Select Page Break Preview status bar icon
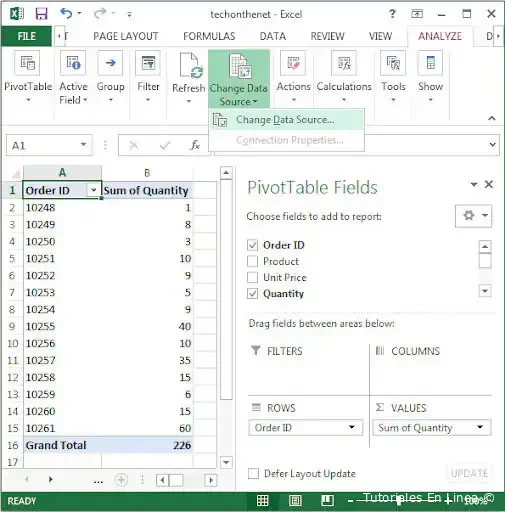The height and width of the screenshot is (512, 505). [327, 500]
